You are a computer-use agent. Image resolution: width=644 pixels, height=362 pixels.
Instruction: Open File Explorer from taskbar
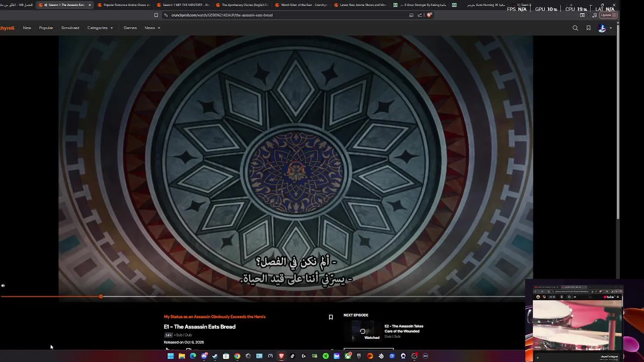182,356
